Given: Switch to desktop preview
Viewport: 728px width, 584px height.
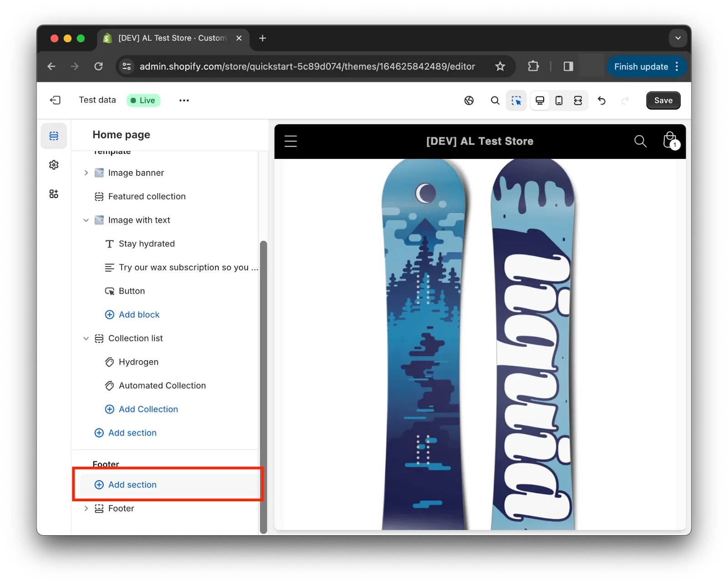Looking at the screenshot, I should tap(540, 101).
